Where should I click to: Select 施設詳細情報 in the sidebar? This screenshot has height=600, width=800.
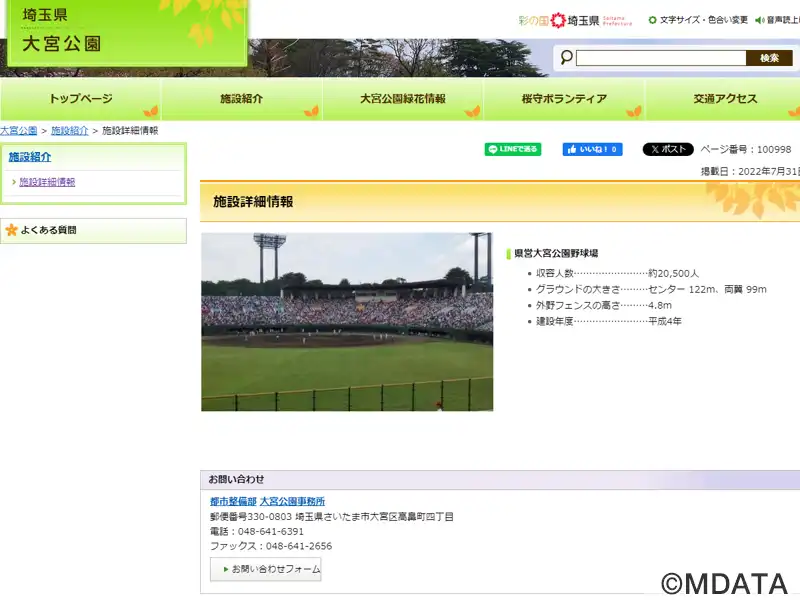pyautogui.click(x=47, y=182)
